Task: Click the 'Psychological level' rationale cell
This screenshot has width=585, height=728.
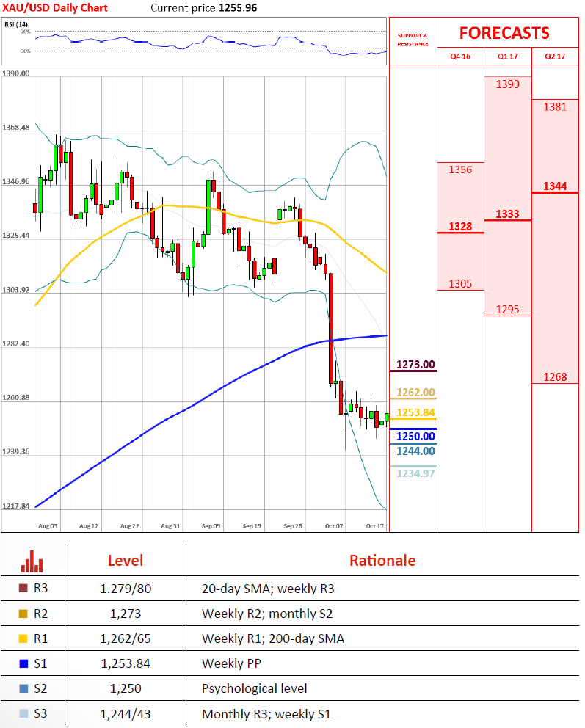Action: click(x=255, y=688)
